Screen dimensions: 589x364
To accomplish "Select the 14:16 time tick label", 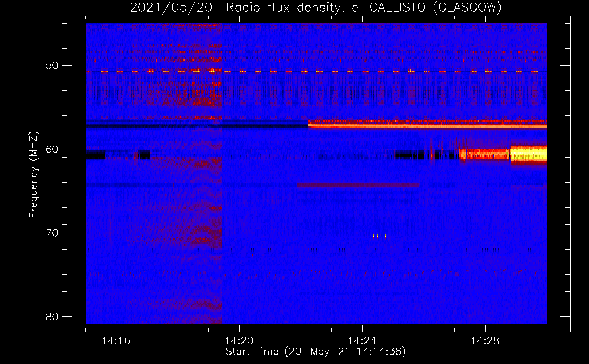I will pyautogui.click(x=116, y=341).
